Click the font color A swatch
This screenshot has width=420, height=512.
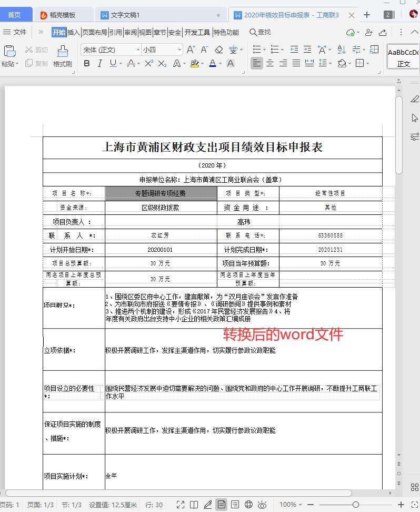pyautogui.click(x=213, y=63)
